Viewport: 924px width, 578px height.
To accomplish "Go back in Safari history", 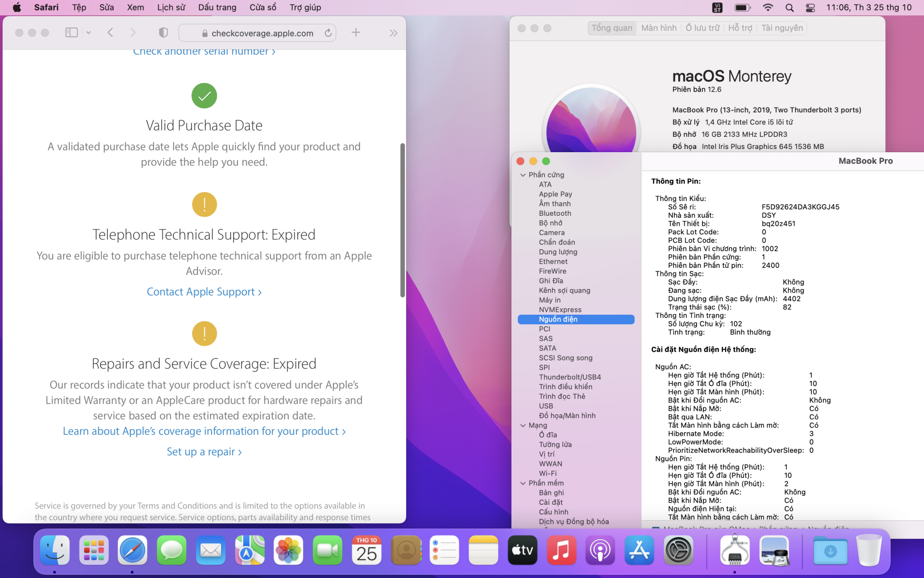I will (111, 33).
